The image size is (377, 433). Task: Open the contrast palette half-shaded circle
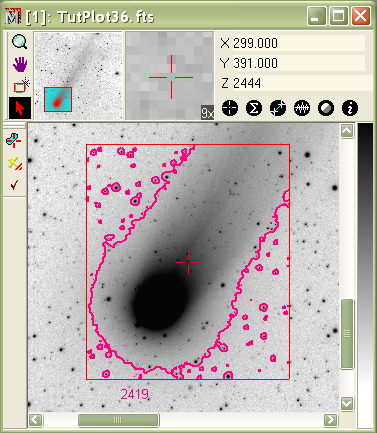(326, 108)
